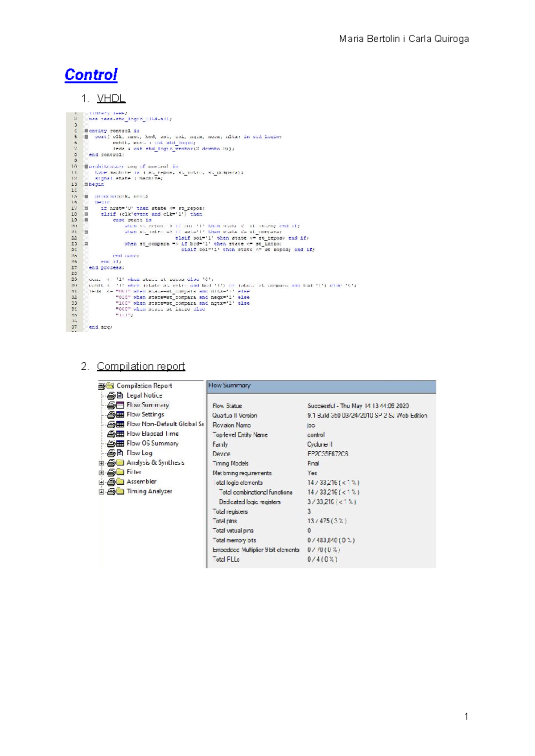
Task: Click the 'Top-level Entity Name' row label
Action: (x=240, y=435)
